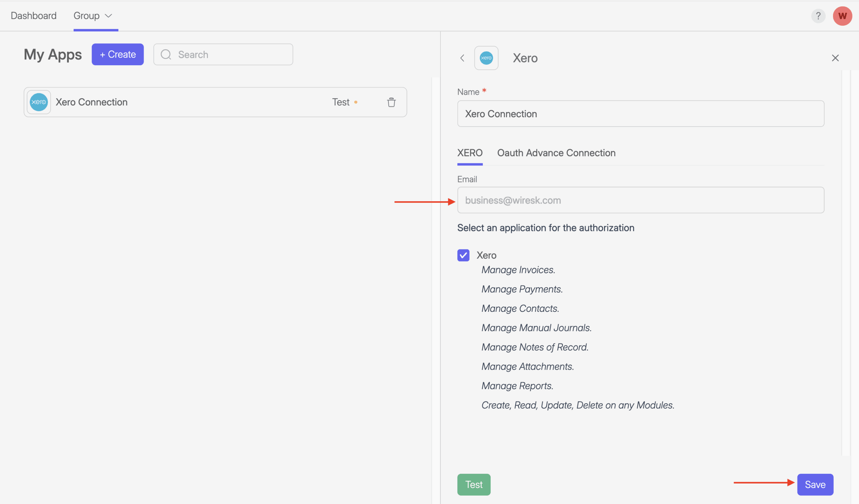Click the search magnifier icon

166,54
